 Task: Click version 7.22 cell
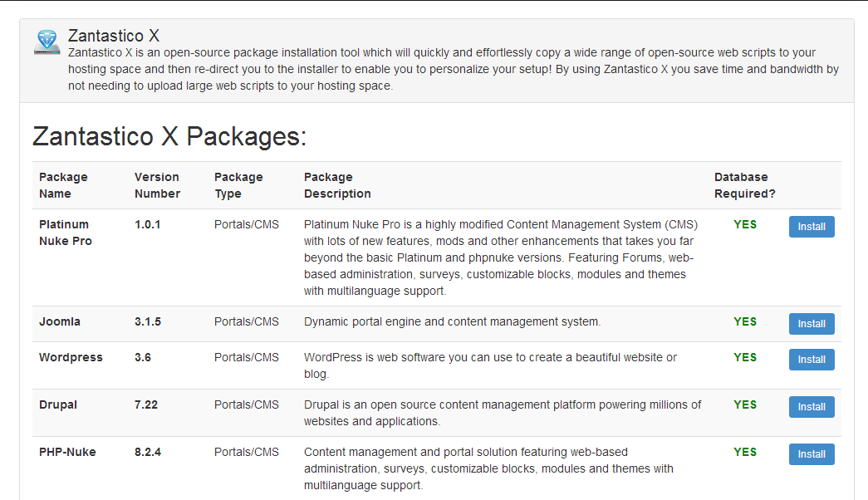tap(146, 404)
